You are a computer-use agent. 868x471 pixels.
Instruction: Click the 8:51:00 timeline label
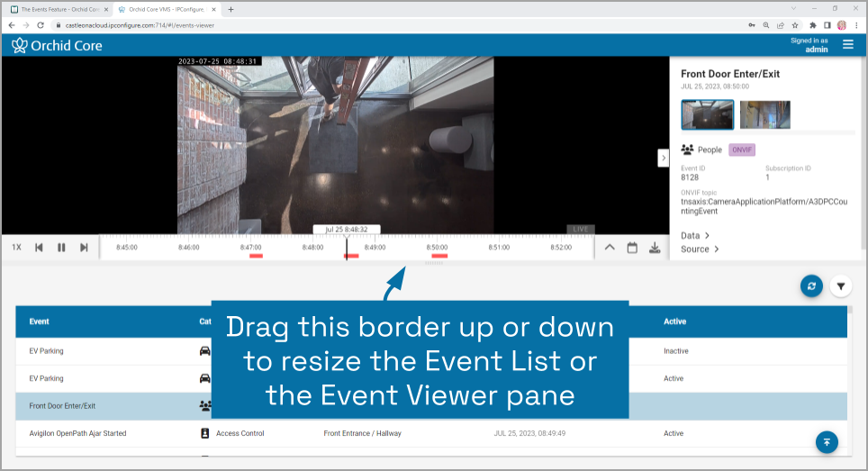pos(499,248)
